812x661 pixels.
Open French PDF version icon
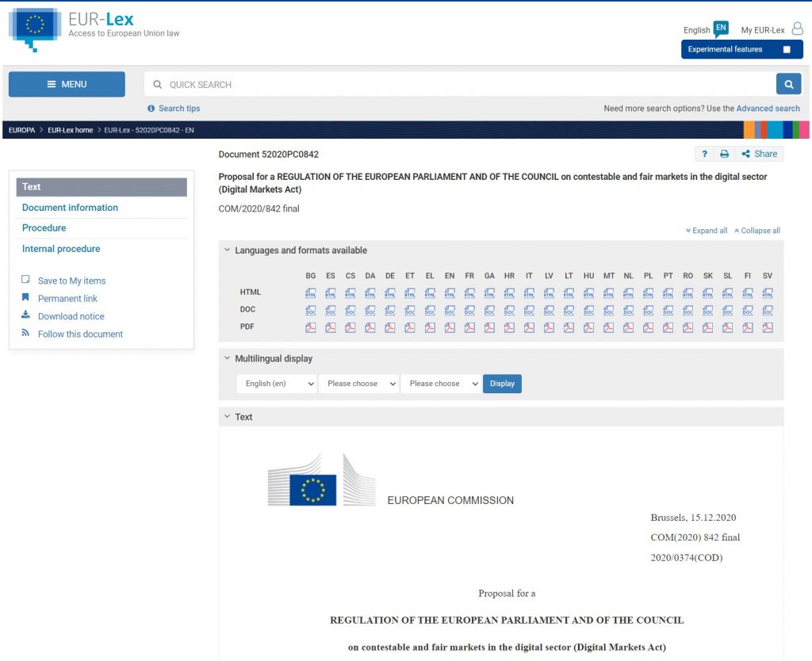pyautogui.click(x=469, y=327)
